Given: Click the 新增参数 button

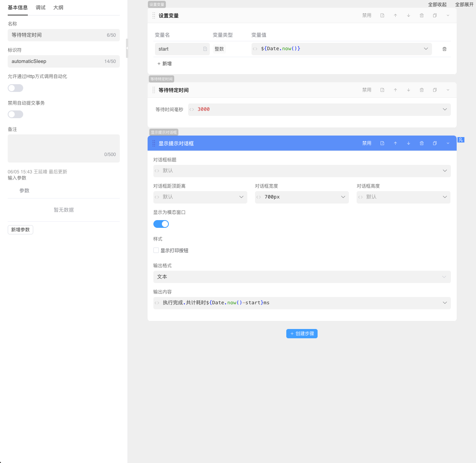Looking at the screenshot, I should 20,230.
